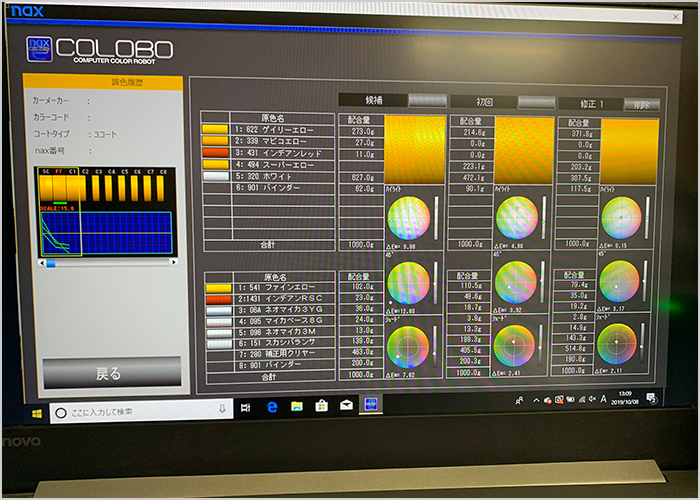Select the 修正 1 column header
This screenshot has height=500, width=700.
(x=591, y=104)
